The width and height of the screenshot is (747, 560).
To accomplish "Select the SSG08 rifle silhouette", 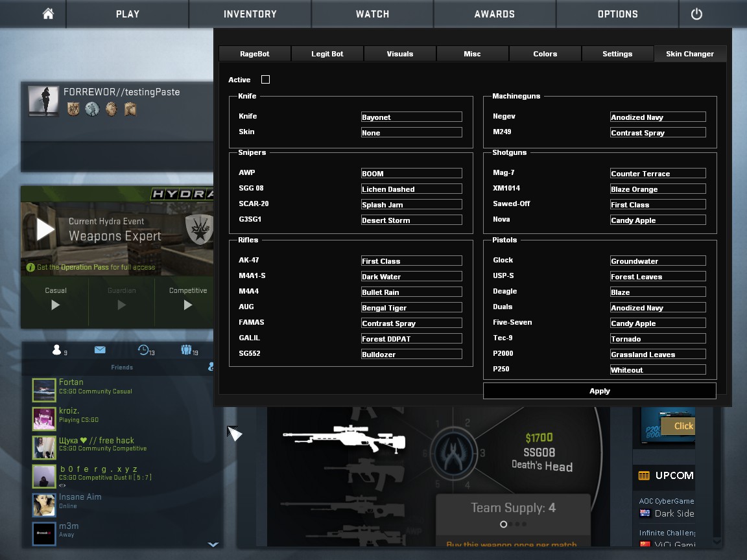I will (x=344, y=439).
